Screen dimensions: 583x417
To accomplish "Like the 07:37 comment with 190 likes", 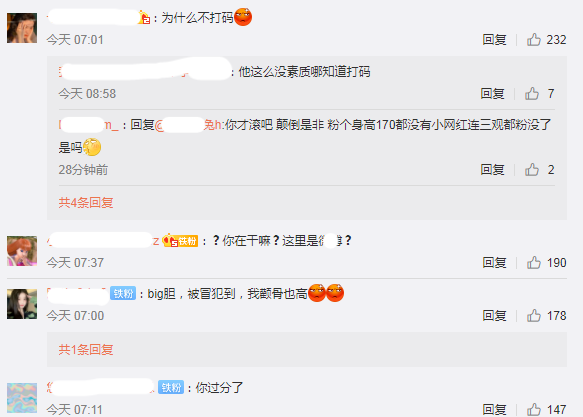I will (x=534, y=262).
